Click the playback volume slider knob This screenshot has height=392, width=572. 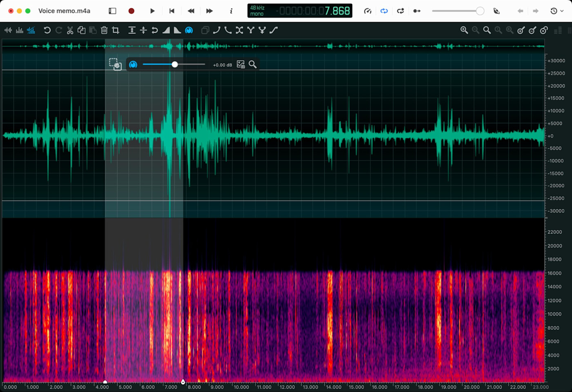[480, 11]
